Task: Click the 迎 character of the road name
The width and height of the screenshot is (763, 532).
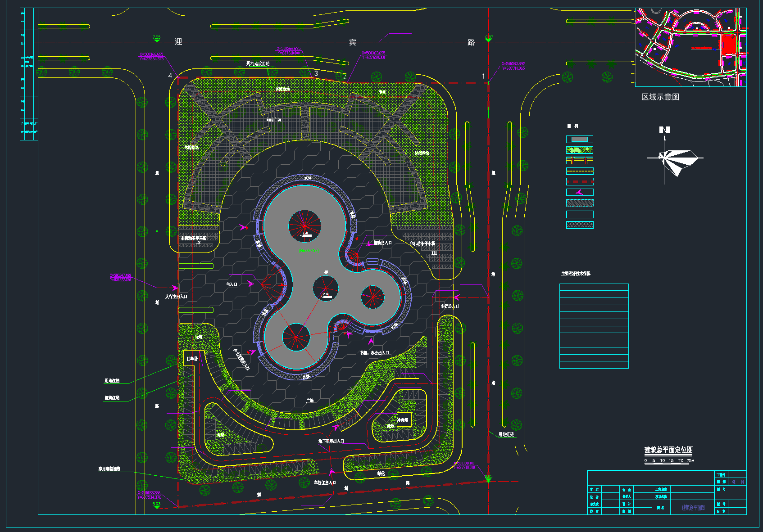Action: tap(178, 41)
